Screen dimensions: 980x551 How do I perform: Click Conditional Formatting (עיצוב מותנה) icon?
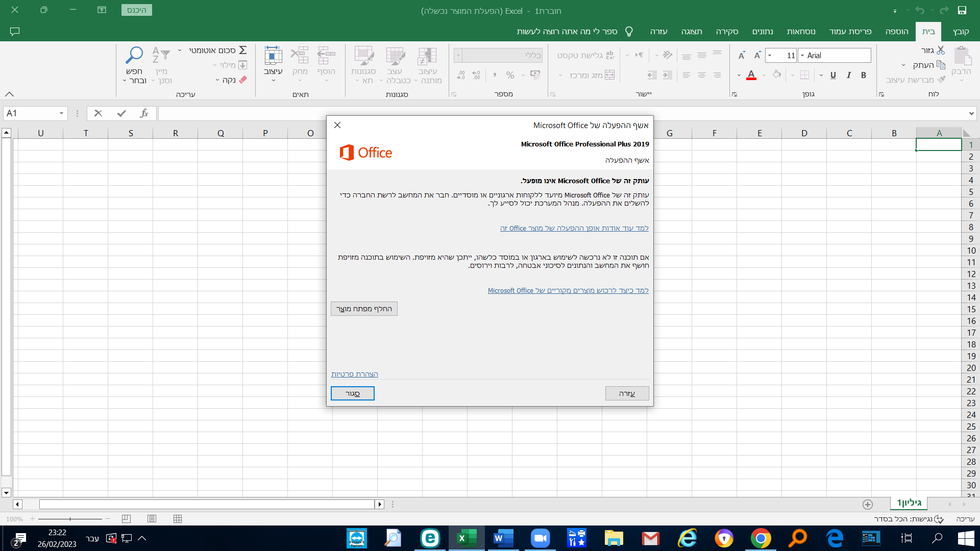(427, 56)
